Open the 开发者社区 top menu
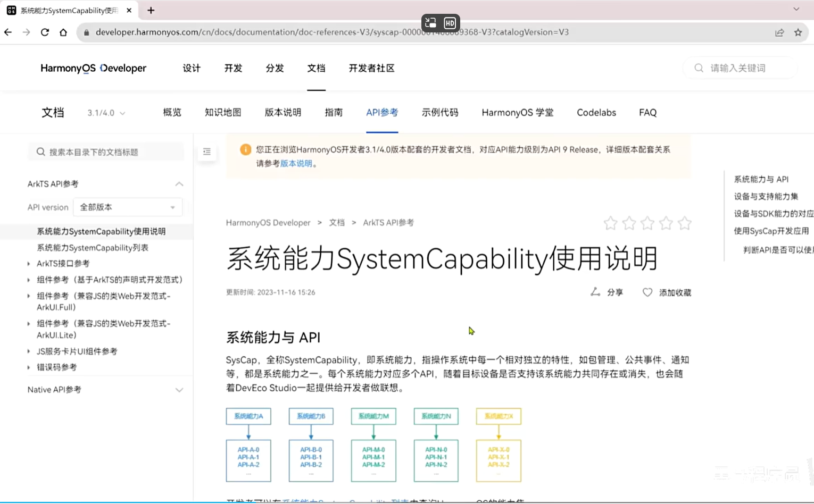Screen dimensions: 814x504 click(x=371, y=68)
